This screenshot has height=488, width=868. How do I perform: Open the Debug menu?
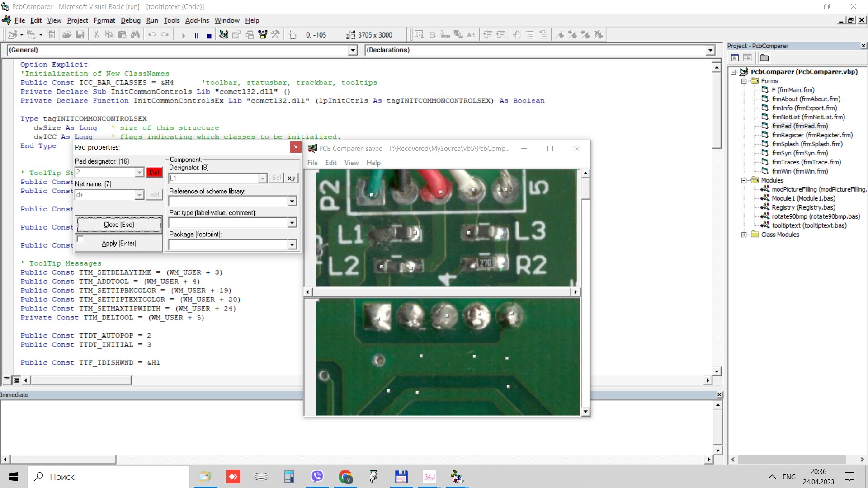131,20
